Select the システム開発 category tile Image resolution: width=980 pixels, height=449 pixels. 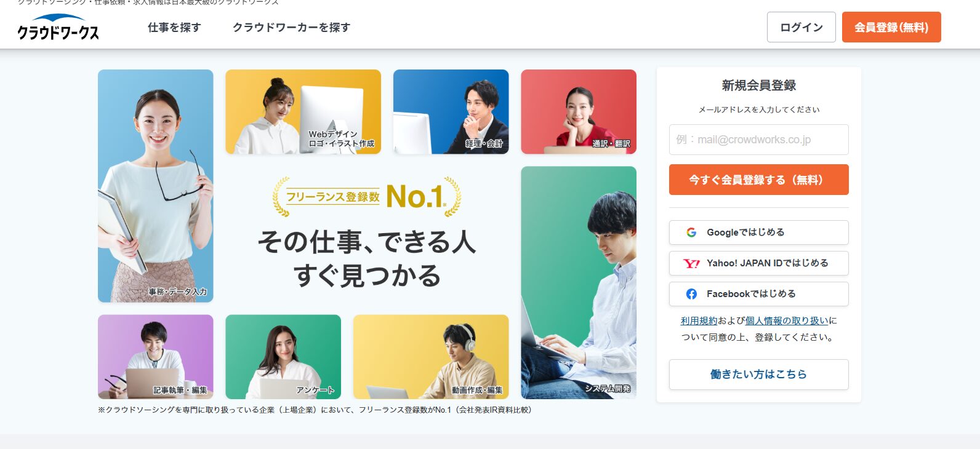tap(579, 282)
